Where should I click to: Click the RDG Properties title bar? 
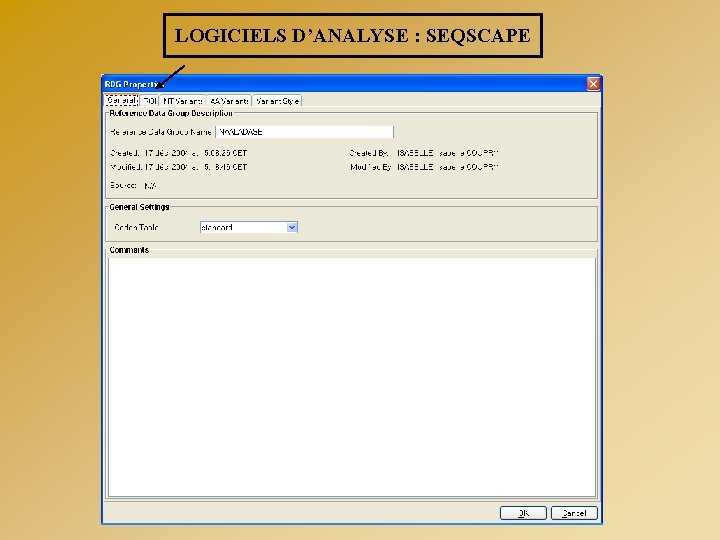[352, 84]
